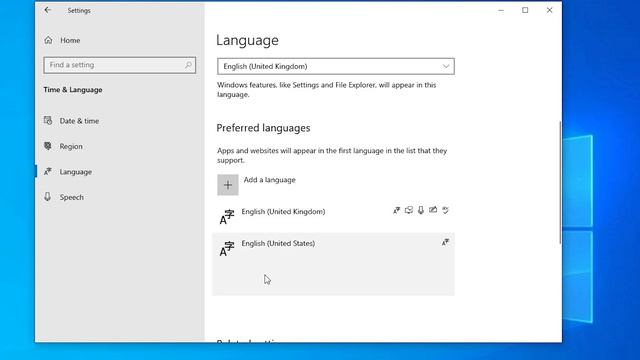This screenshot has width=640, height=360.
Task: Click the Time & Language heading
Action: pos(73,90)
